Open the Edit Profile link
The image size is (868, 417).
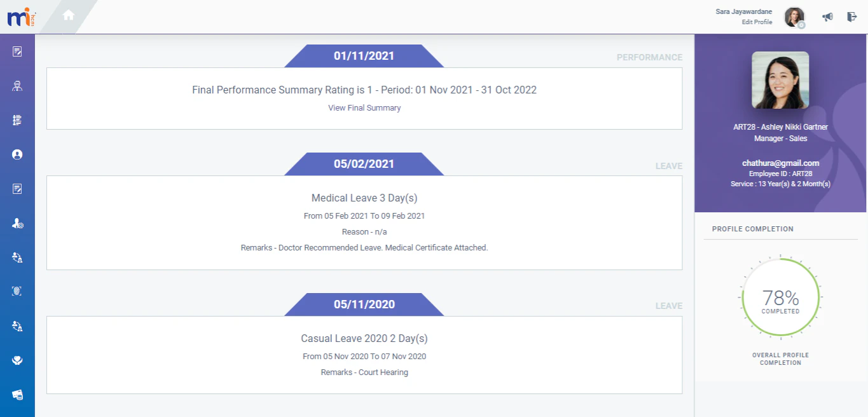757,22
